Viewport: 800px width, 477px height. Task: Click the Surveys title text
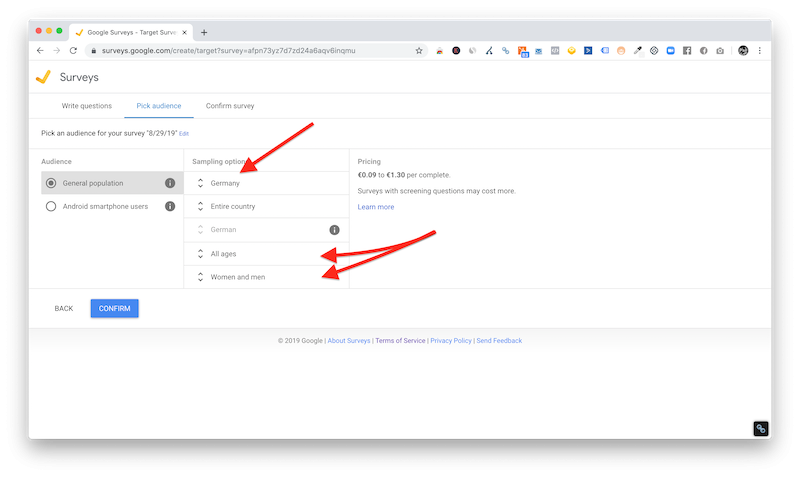(x=79, y=77)
